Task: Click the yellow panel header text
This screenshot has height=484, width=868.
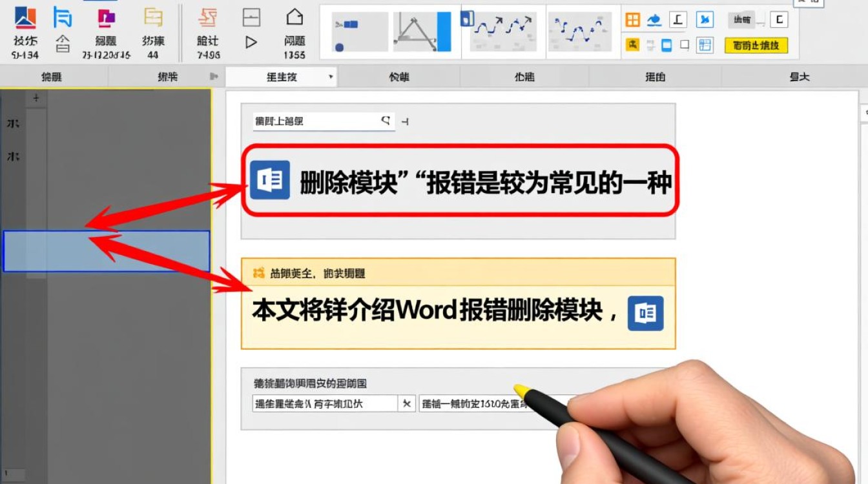Action: [318, 274]
